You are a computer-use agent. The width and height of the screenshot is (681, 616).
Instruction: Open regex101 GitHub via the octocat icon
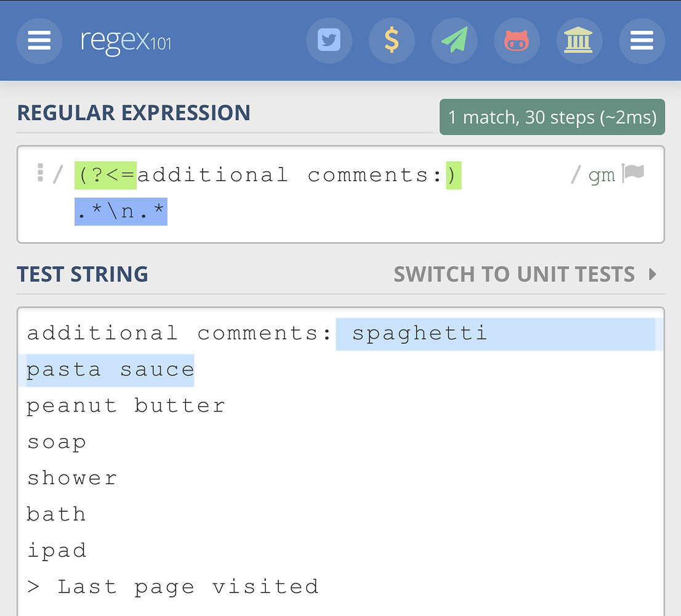517,41
